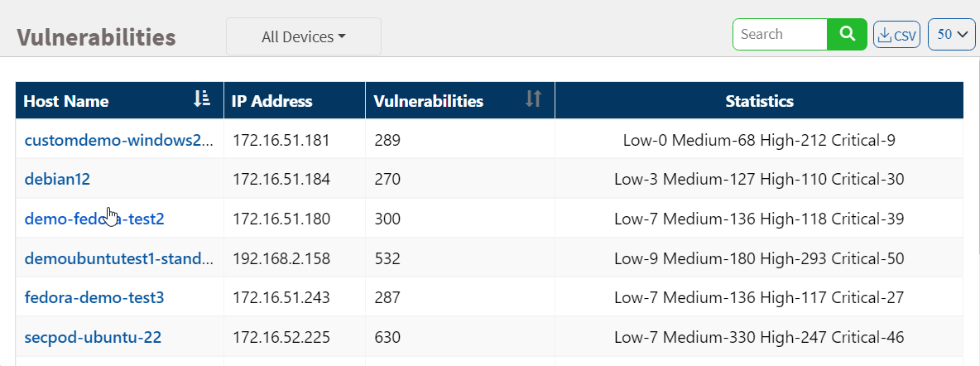Click the Vulnerabilities column header label
The image size is (980, 366).
pos(428,101)
